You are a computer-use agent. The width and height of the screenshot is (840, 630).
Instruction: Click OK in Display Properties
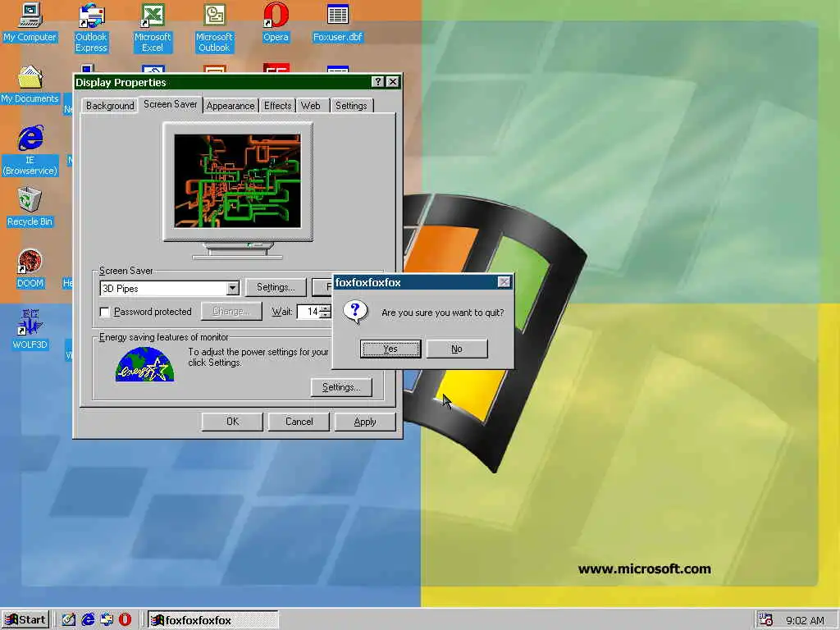[232, 422]
